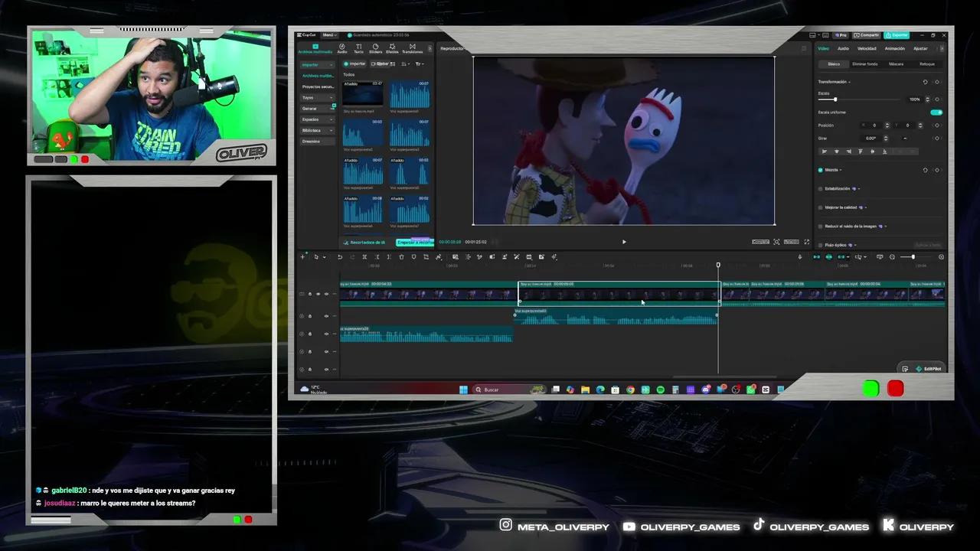This screenshot has height=551, width=980.
Task: Open the Menú dropdown in CapCut
Action: (329, 35)
